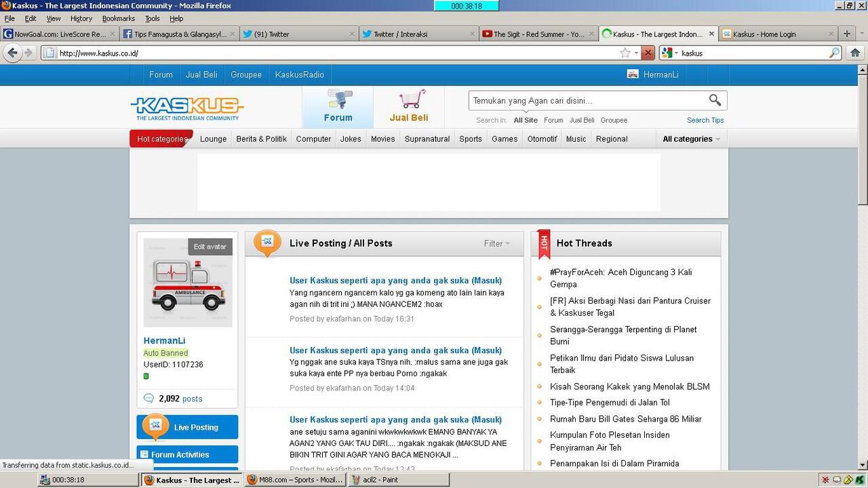Open Rumah Baru Bill Gates thread
Image resolution: width=868 pixels, height=488 pixels.
pos(626,419)
